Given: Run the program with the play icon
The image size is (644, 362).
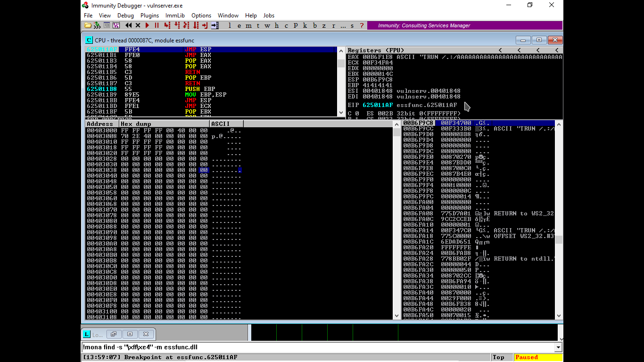Looking at the screenshot, I should [x=148, y=25].
